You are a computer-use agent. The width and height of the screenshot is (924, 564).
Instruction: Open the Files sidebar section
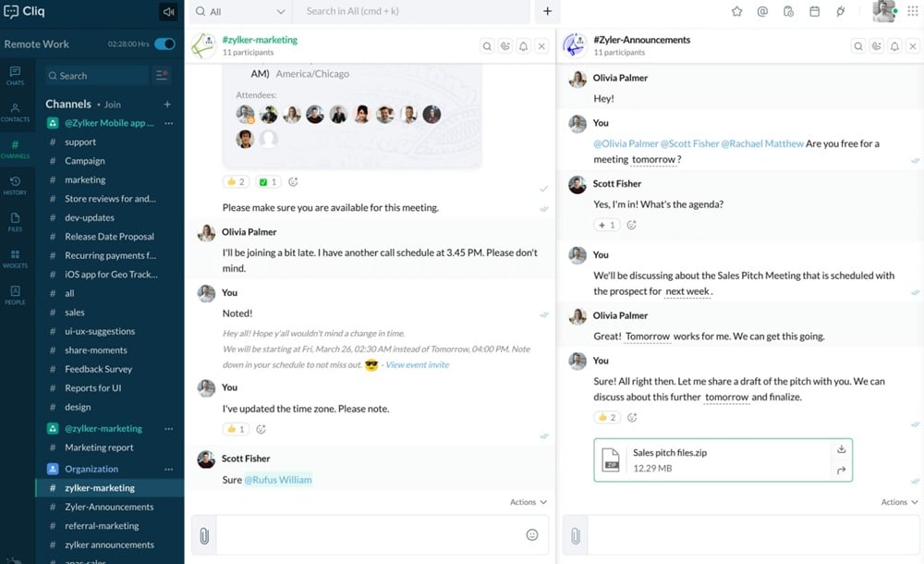16,222
